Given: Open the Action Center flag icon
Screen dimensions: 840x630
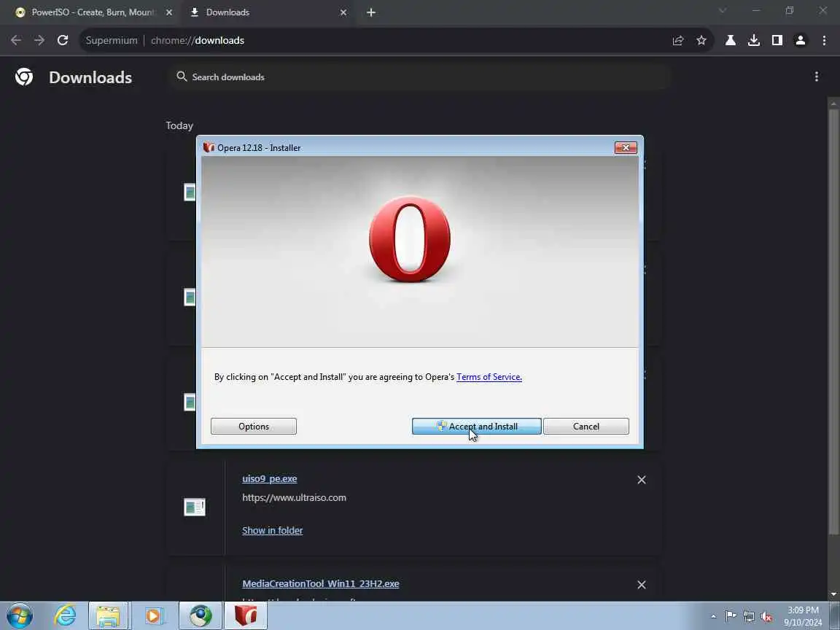Looking at the screenshot, I should [x=731, y=617].
